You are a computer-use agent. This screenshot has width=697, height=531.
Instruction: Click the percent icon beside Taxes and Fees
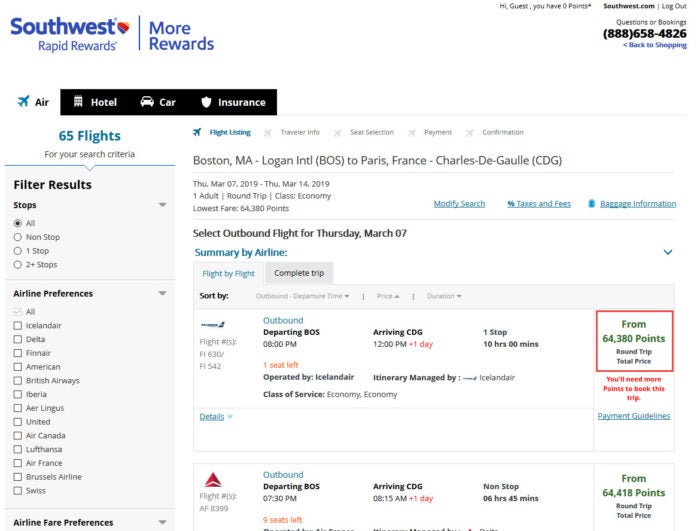(x=511, y=204)
